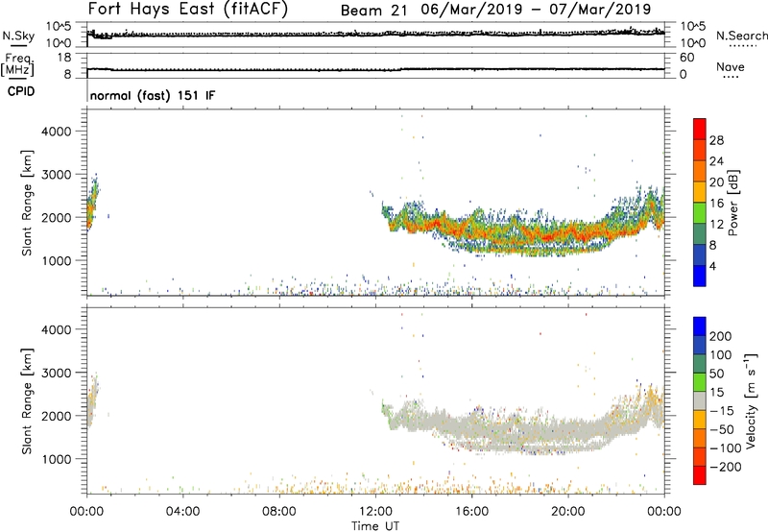Select the "normal (fast) 151 IF" mode text
Image resolution: width=768 pixels, height=532 pixels.
coord(153,95)
